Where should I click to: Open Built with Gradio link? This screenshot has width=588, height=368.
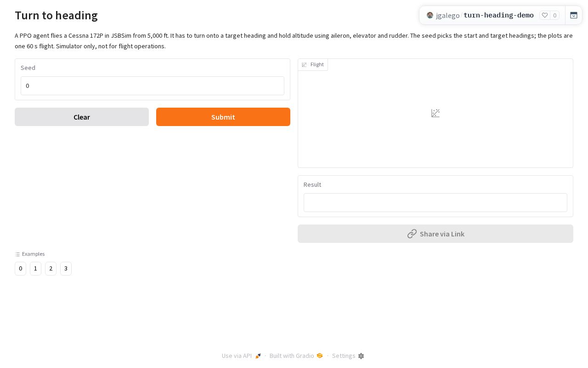[296, 356]
